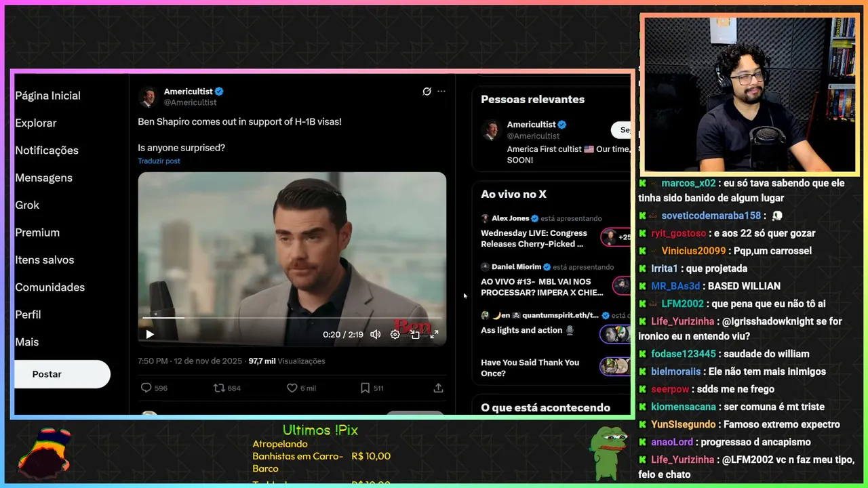Click 'O que está acontecendo' heading
The height and width of the screenshot is (488, 868).
(546, 407)
